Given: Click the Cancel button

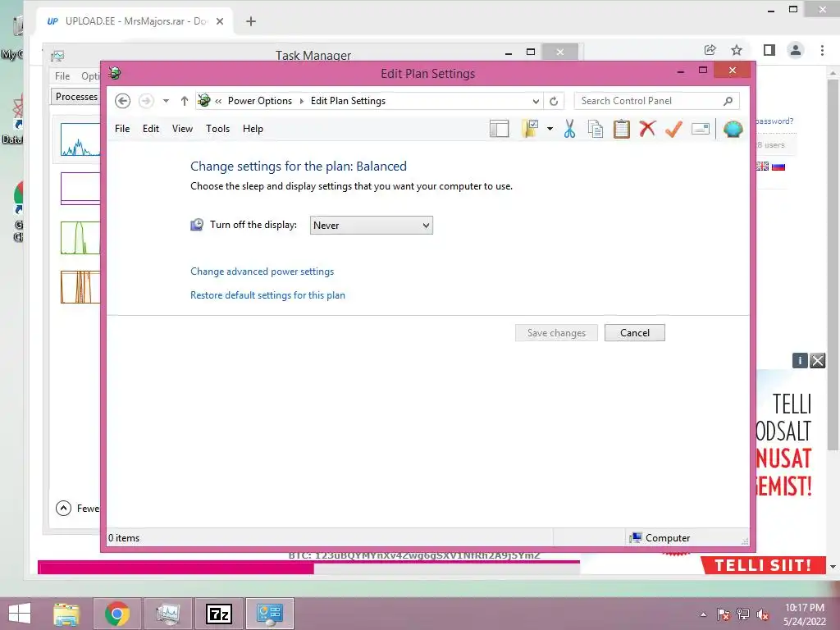Looking at the screenshot, I should (635, 333).
